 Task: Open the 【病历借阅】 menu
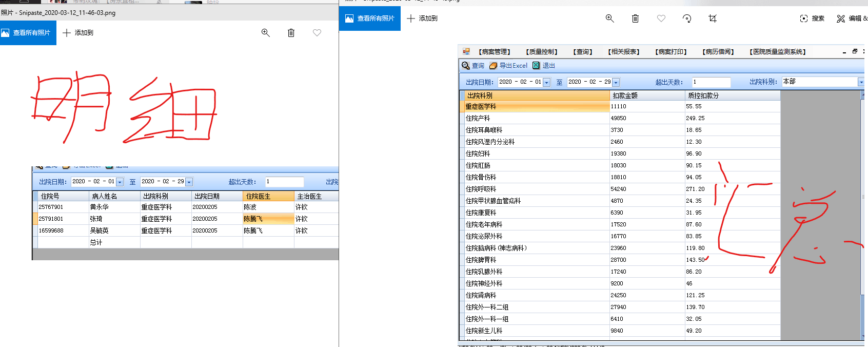click(718, 52)
